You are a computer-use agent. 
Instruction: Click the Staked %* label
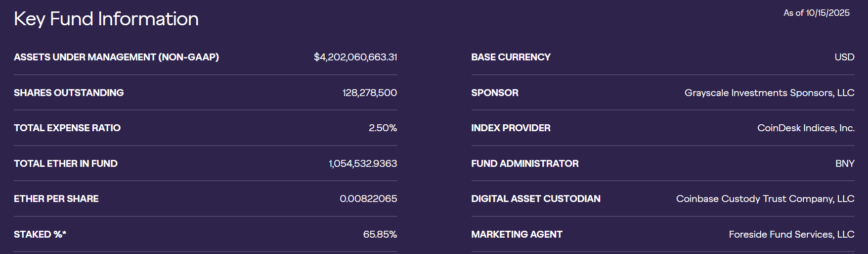tap(40, 234)
